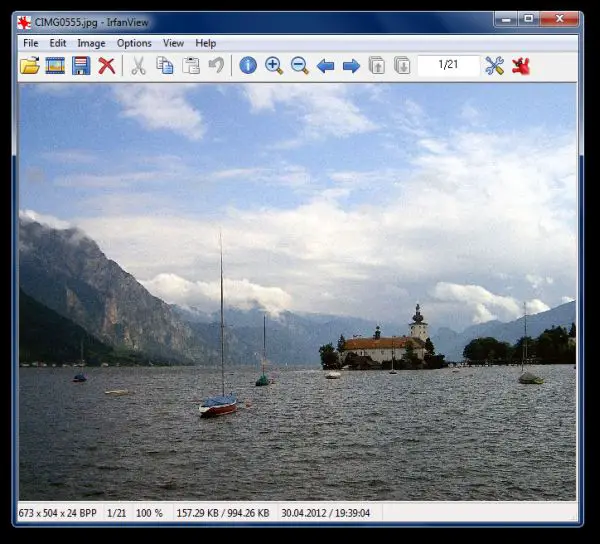Click the Zoom Out magnifier icon
600x544 pixels.
pyautogui.click(x=300, y=65)
